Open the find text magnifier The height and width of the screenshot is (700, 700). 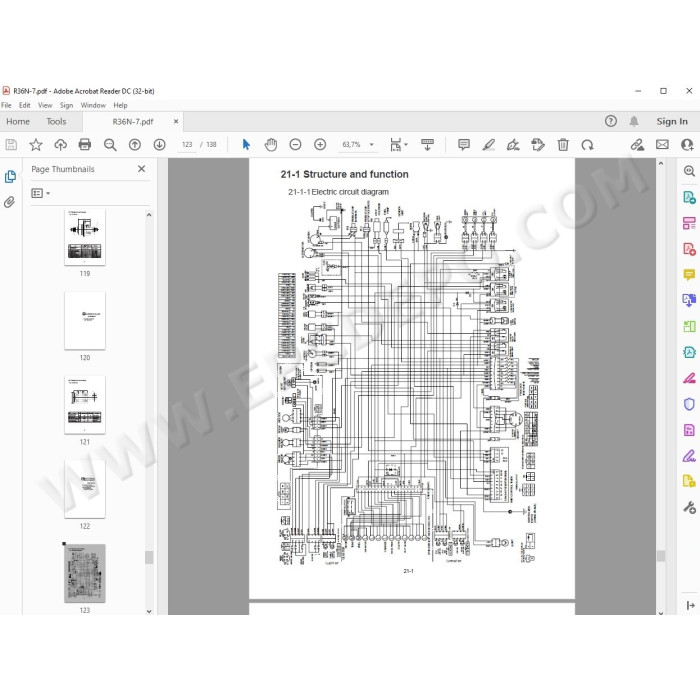[x=110, y=145]
